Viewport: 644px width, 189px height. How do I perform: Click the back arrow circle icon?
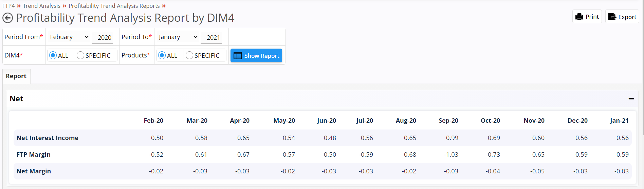click(x=7, y=18)
